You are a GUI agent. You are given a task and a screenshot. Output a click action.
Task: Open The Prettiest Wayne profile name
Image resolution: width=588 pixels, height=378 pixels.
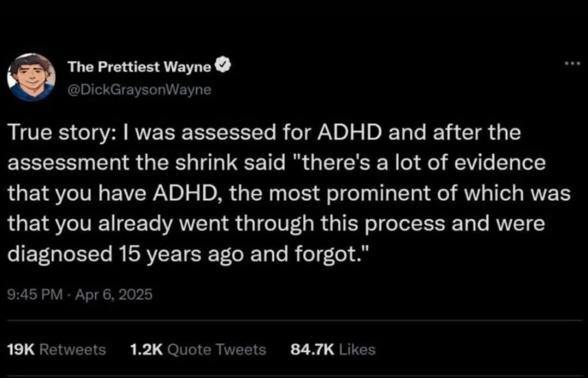pos(139,67)
